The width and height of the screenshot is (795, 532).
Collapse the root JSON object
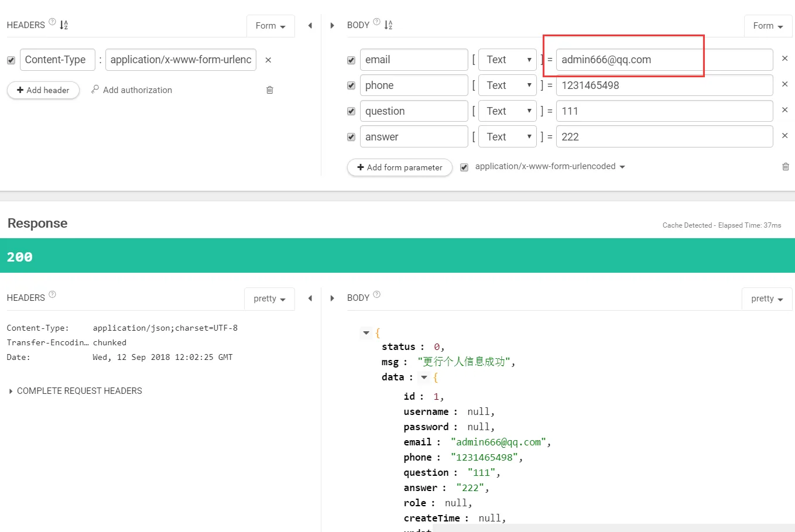point(366,333)
